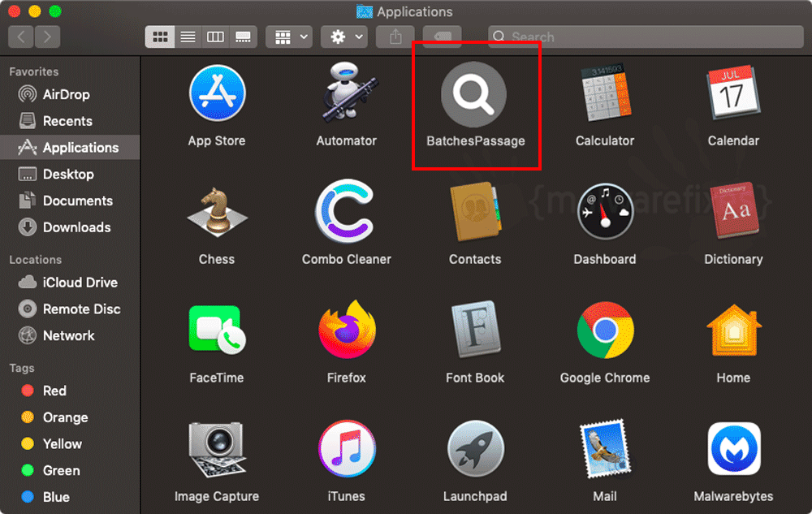Open the Combo Cleaner app
This screenshot has height=514, width=812.
[x=345, y=211]
